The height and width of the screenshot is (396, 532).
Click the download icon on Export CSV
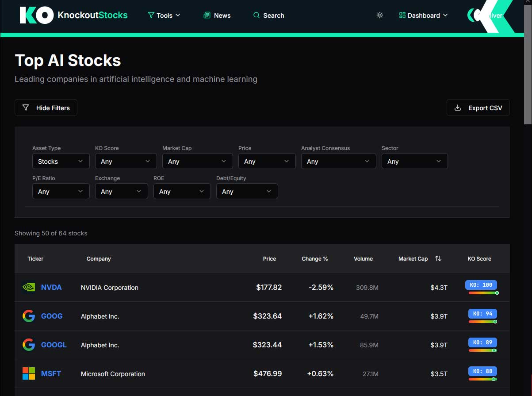(x=457, y=108)
